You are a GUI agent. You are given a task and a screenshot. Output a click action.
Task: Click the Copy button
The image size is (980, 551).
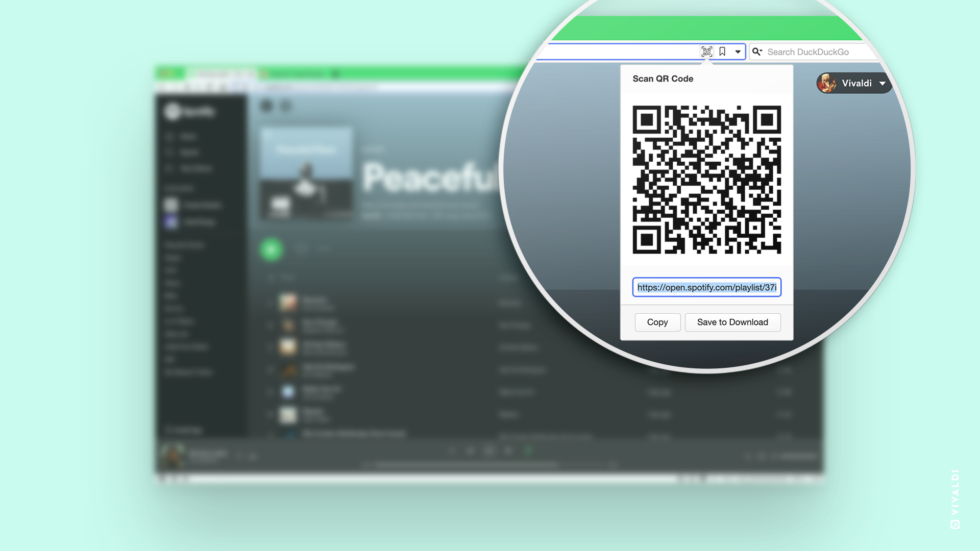click(x=657, y=321)
